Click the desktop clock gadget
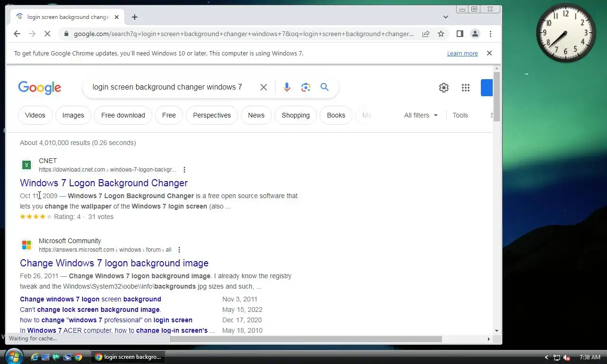 (566, 33)
